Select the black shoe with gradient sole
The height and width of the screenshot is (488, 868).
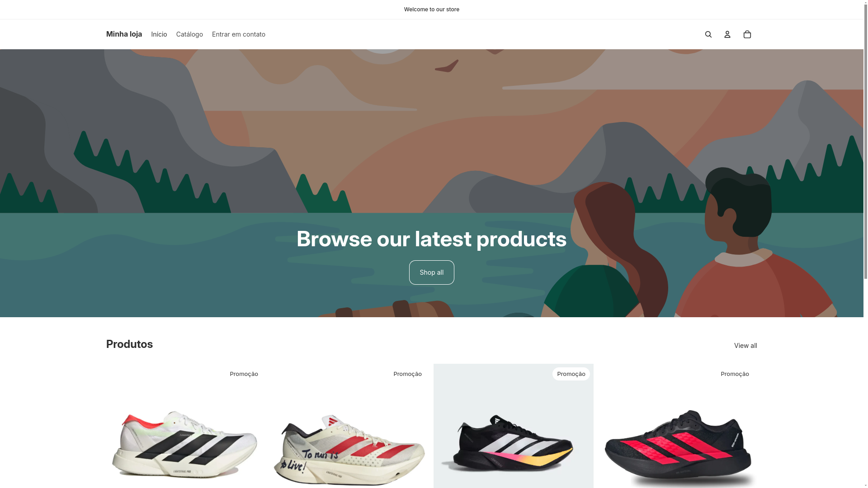point(508,443)
